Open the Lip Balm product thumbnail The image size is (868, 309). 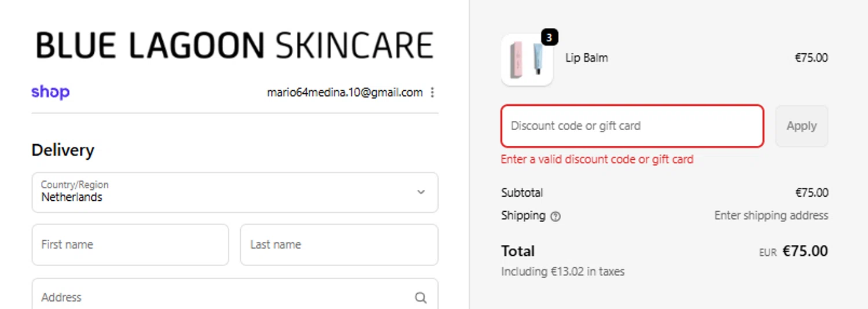point(527,60)
